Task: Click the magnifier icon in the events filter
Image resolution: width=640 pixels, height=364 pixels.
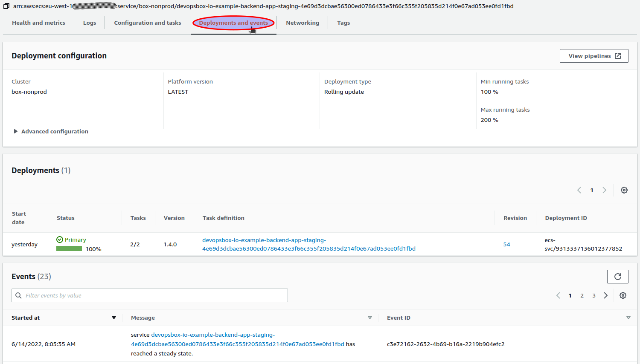Action: point(18,295)
